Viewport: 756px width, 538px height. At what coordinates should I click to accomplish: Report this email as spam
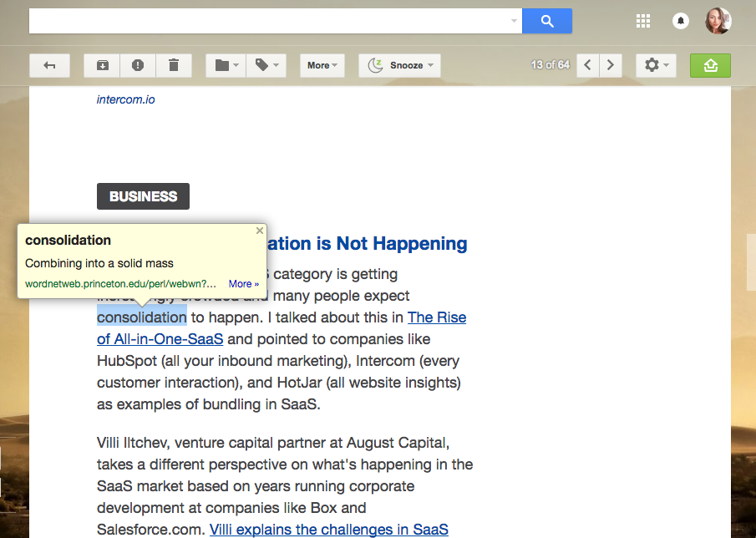[138, 65]
